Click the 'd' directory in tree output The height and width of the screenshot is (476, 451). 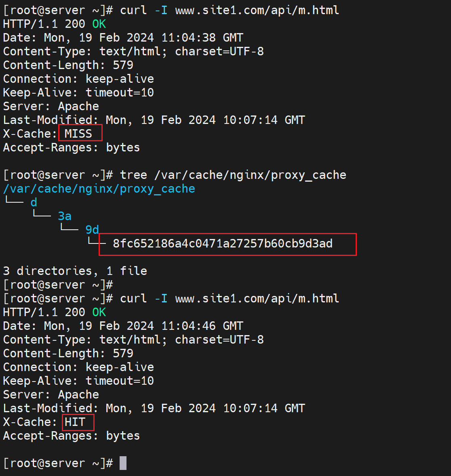pos(34,202)
